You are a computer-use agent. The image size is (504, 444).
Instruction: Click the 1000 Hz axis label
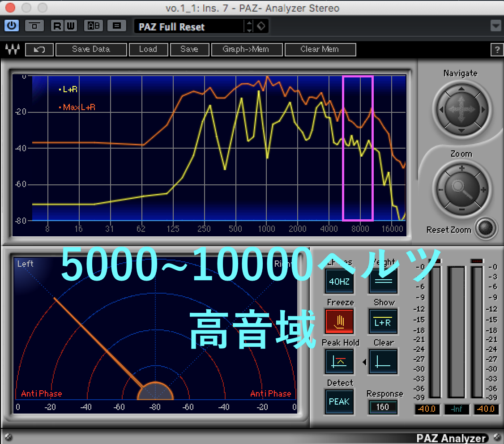pos(266,229)
